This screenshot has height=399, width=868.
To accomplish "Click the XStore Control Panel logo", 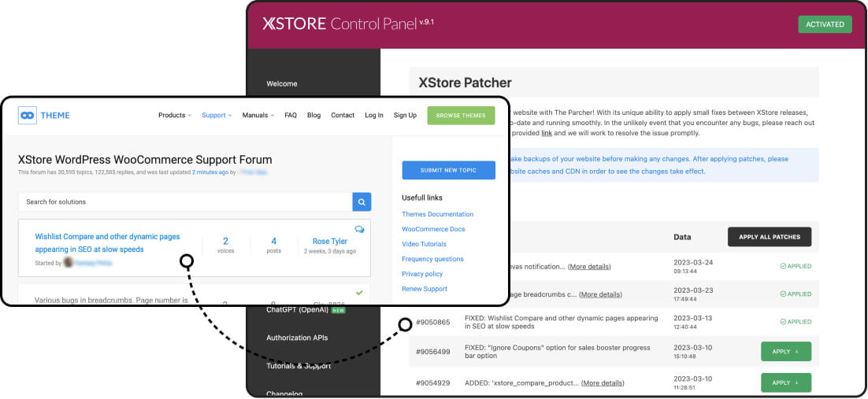I will pos(347,24).
